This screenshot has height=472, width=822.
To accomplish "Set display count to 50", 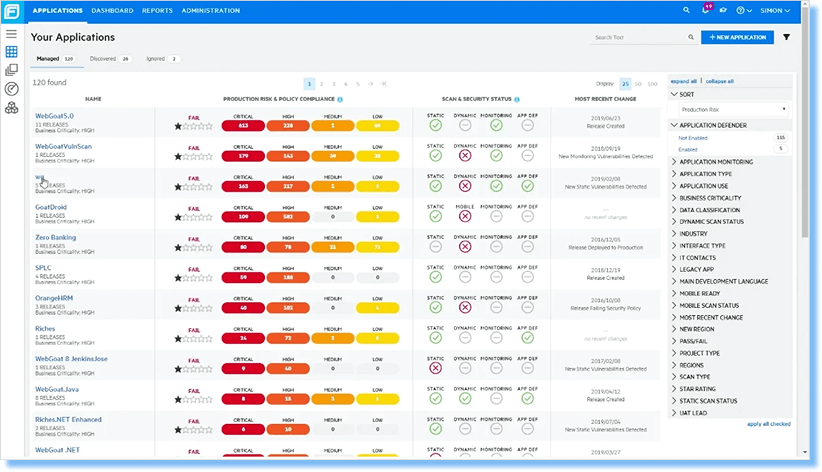I will pos(638,84).
